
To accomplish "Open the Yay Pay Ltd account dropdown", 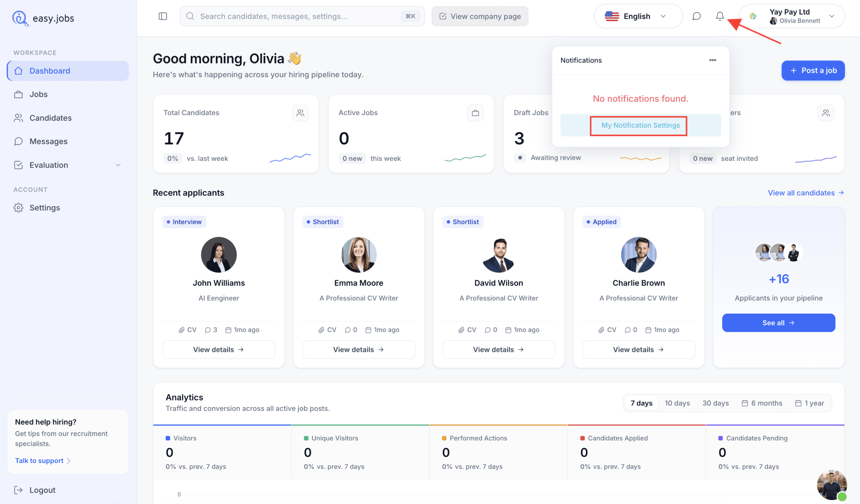I will tap(791, 16).
